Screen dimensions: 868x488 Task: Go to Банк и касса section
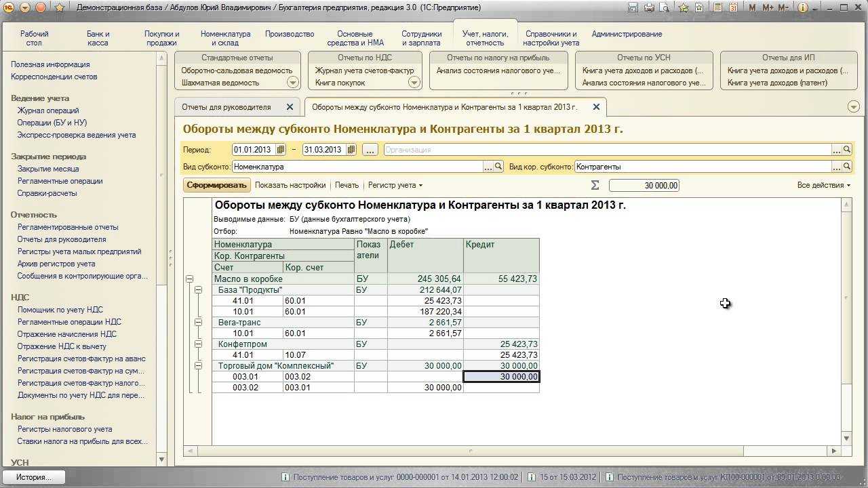[98, 38]
